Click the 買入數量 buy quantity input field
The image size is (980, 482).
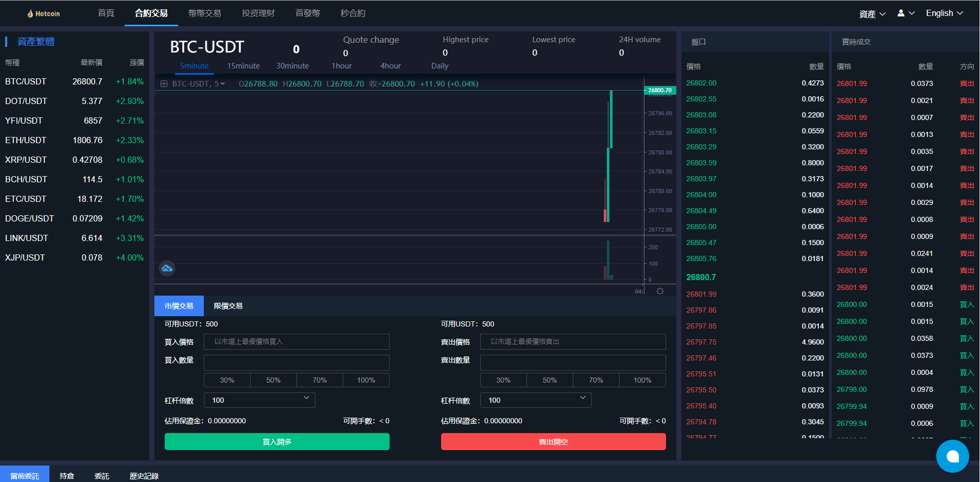point(296,363)
